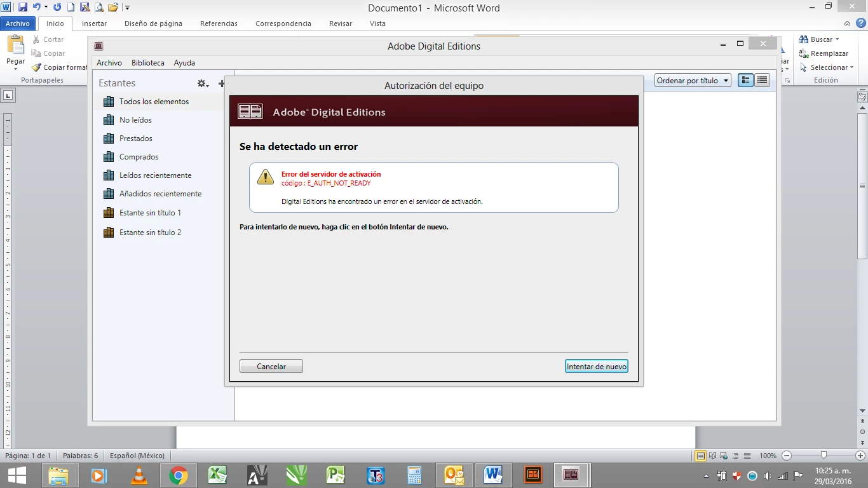Open VLC media player from taskbar
868x488 pixels.
coord(139,475)
